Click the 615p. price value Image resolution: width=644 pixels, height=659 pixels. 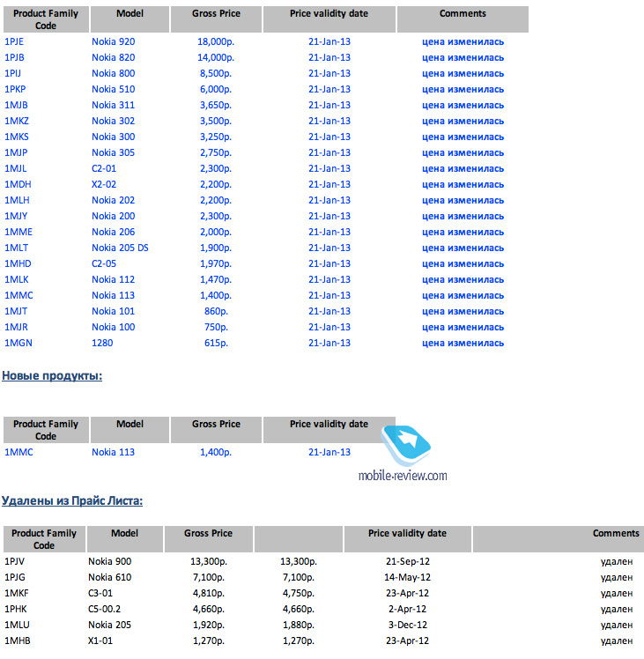pyautogui.click(x=216, y=343)
